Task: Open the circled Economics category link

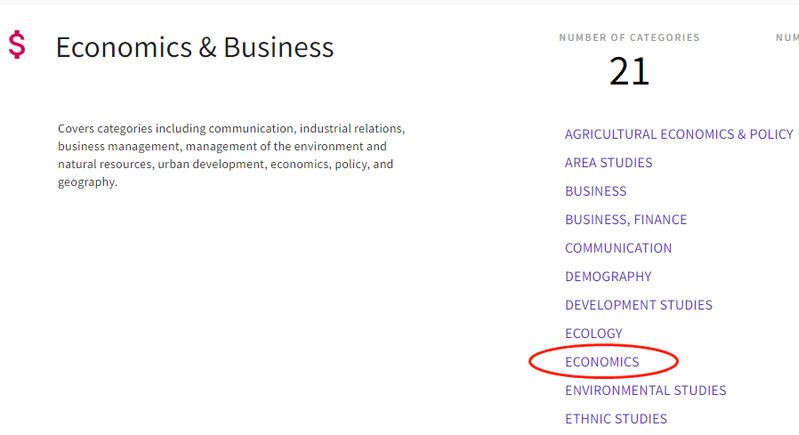Action: 601,362
